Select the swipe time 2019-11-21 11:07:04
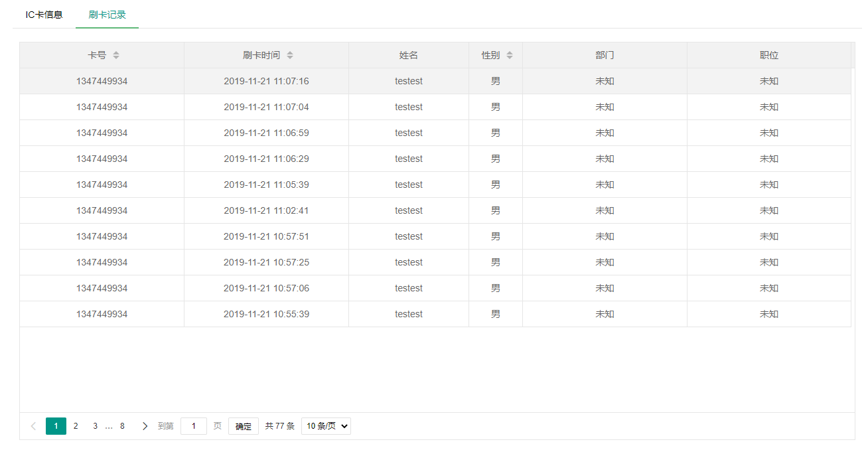Image resolution: width=868 pixels, height=450 pixels. (266, 107)
